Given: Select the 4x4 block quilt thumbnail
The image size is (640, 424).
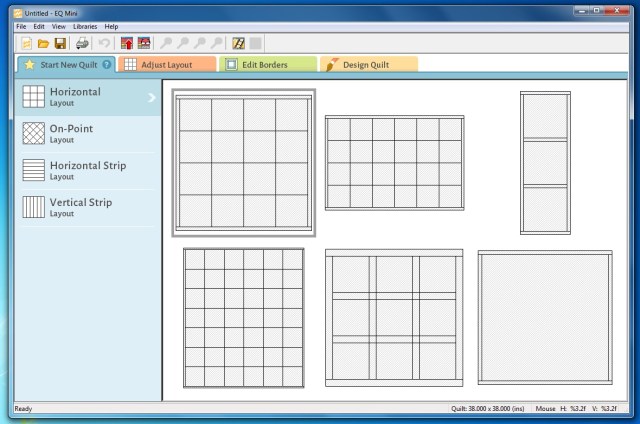Looking at the screenshot, I should tap(244, 163).
